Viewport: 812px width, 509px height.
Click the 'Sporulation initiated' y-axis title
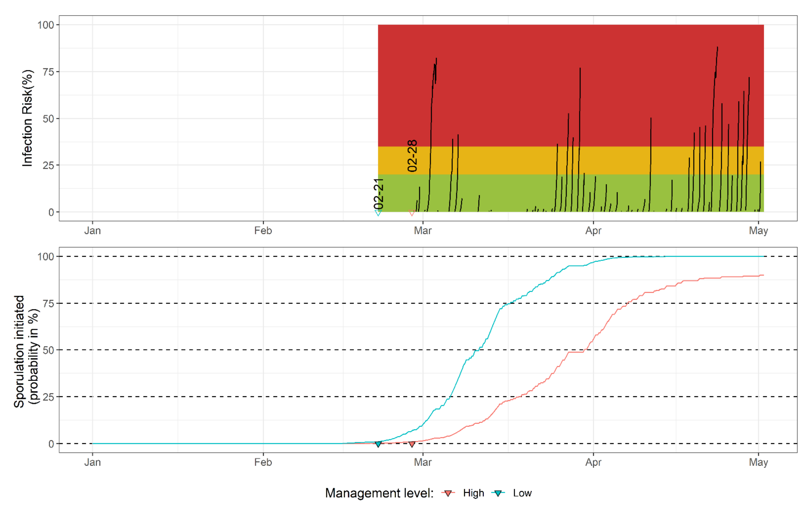19,352
